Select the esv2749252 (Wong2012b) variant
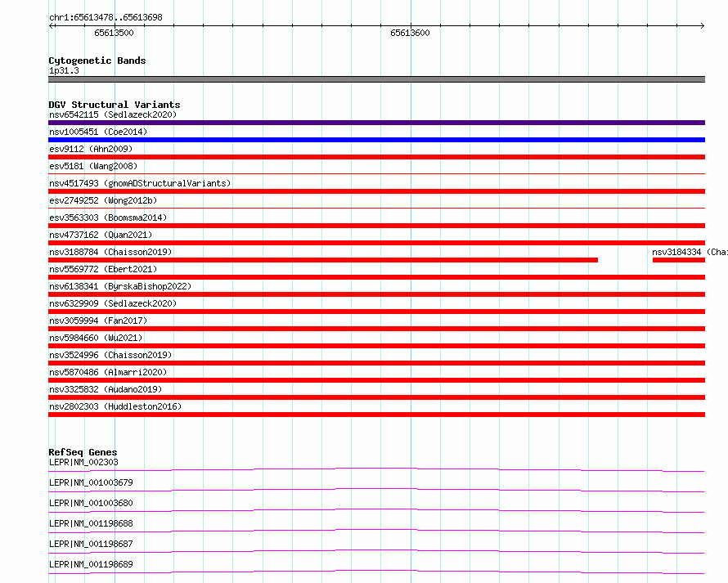 tap(376, 208)
